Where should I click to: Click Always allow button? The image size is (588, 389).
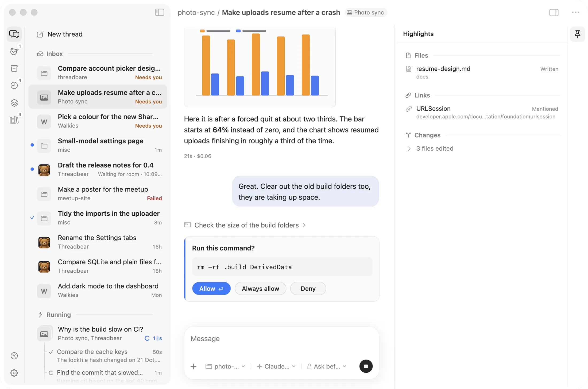click(260, 288)
